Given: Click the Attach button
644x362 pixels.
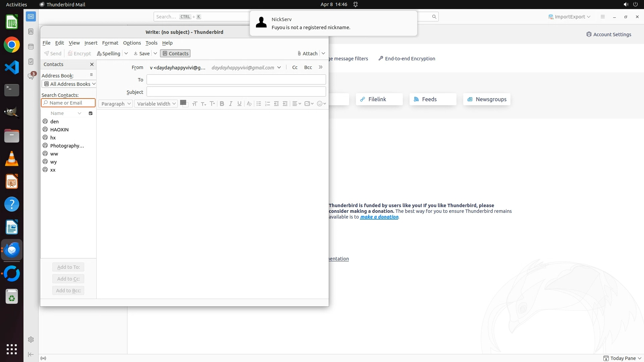Looking at the screenshot, I should (308, 54).
